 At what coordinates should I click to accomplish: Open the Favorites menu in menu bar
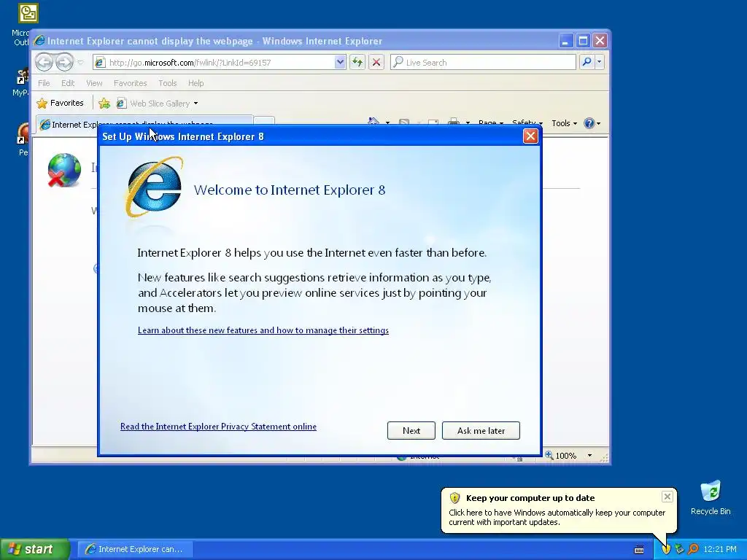[x=130, y=83]
